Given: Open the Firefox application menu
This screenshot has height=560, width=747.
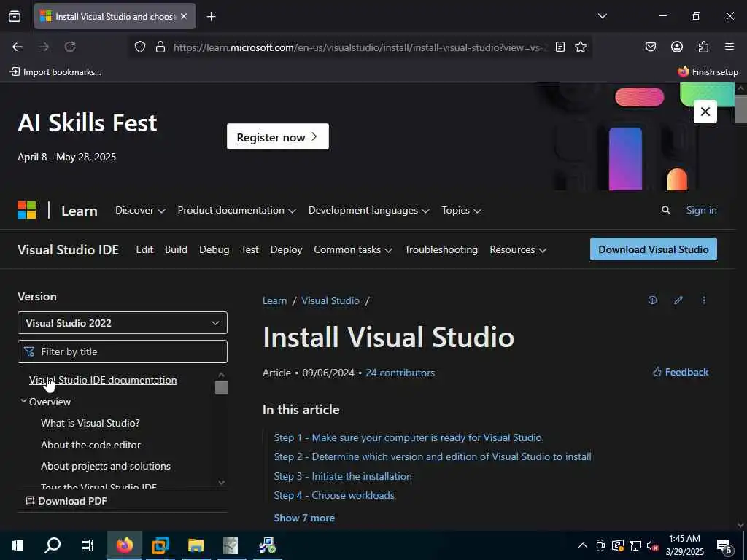Looking at the screenshot, I should click(729, 47).
